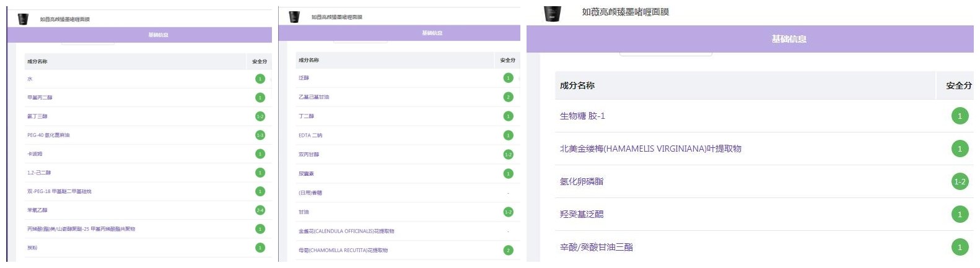The width and height of the screenshot is (980, 268).
Task: Select the safety badge in the 羟癸基泛醌 row
Action: pos(960,214)
